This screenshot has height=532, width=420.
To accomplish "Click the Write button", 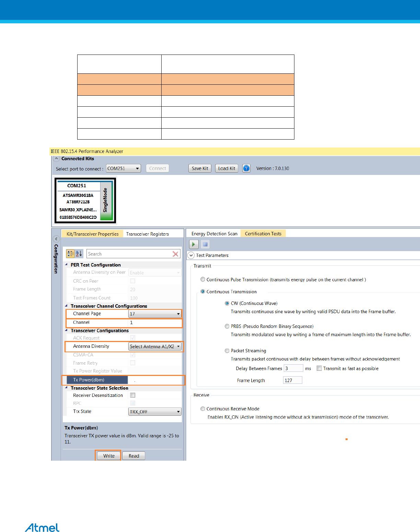I will pyautogui.click(x=108, y=456).
